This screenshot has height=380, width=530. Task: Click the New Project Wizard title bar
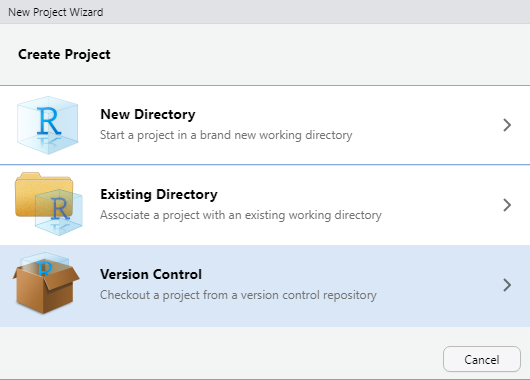265,12
